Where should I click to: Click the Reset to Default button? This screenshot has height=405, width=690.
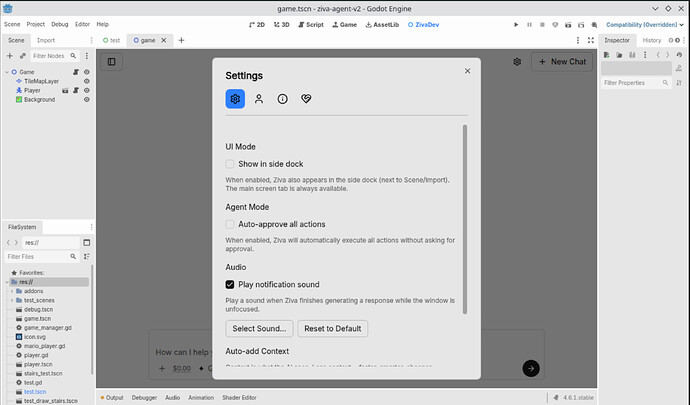[333, 328]
